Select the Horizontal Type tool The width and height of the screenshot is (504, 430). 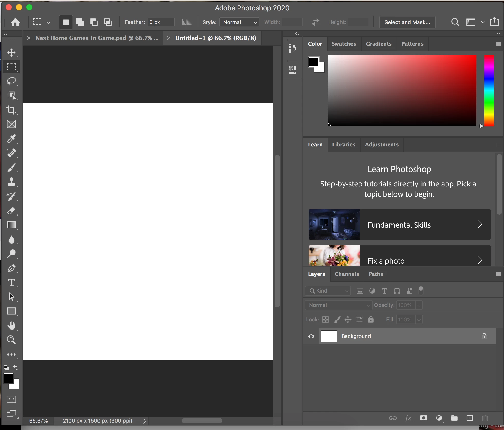(11, 283)
